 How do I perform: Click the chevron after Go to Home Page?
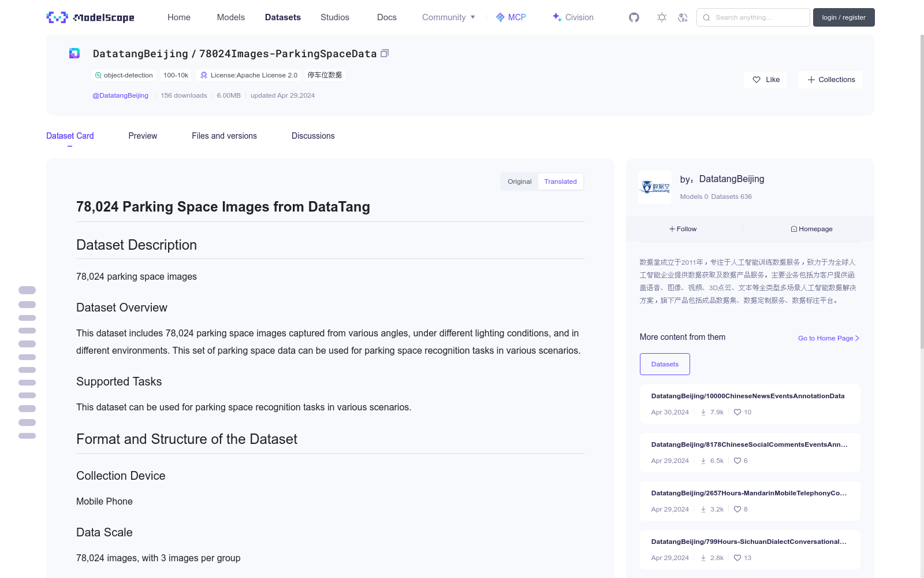tap(857, 338)
